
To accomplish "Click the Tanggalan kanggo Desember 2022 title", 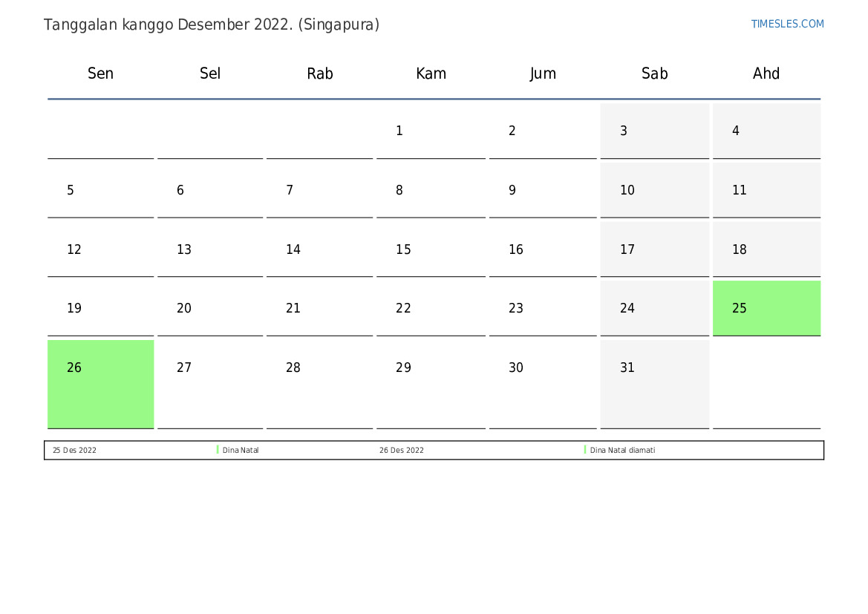I will point(212,25).
